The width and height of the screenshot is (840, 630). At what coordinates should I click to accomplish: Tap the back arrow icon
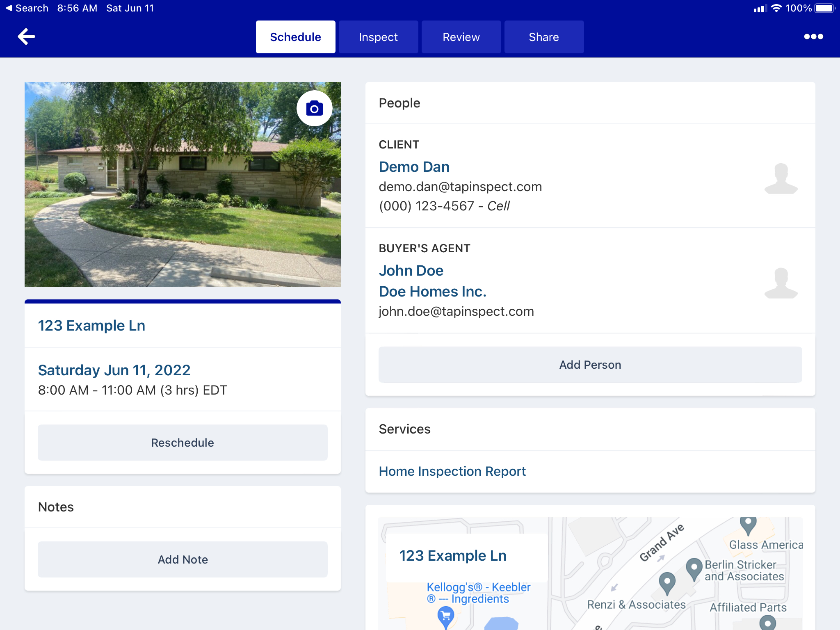(x=26, y=37)
